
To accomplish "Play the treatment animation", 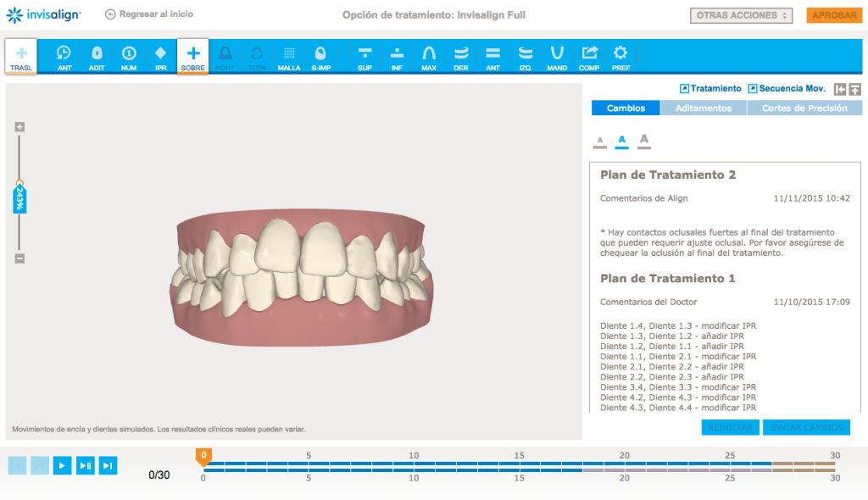I will click(x=62, y=465).
